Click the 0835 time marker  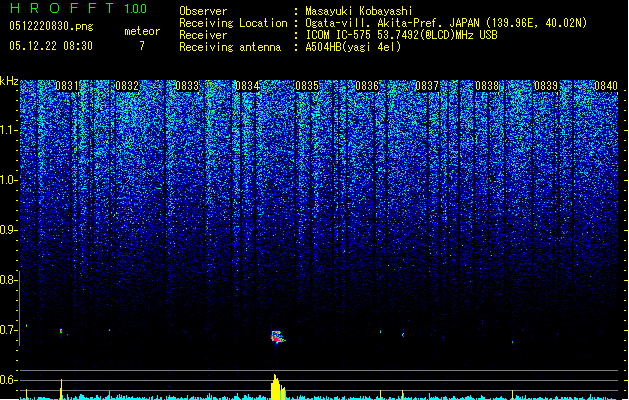click(307, 86)
